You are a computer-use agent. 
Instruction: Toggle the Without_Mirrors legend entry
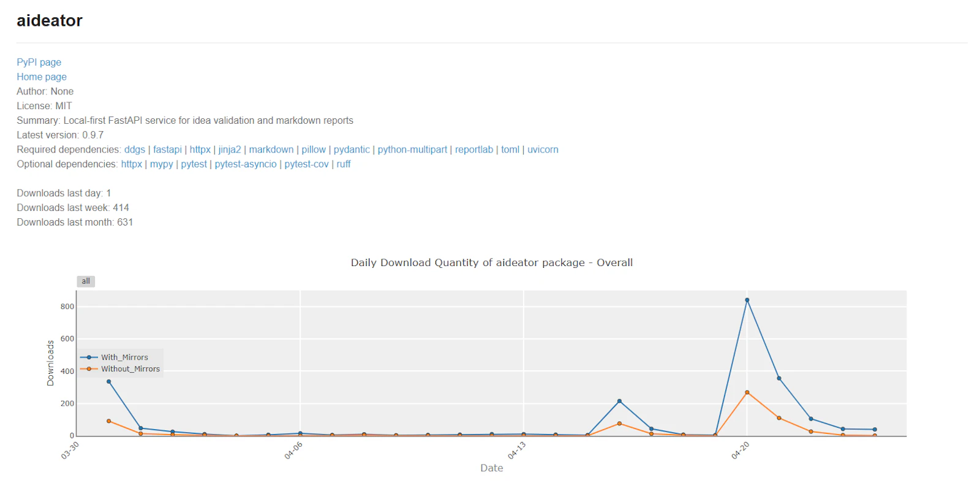point(120,369)
